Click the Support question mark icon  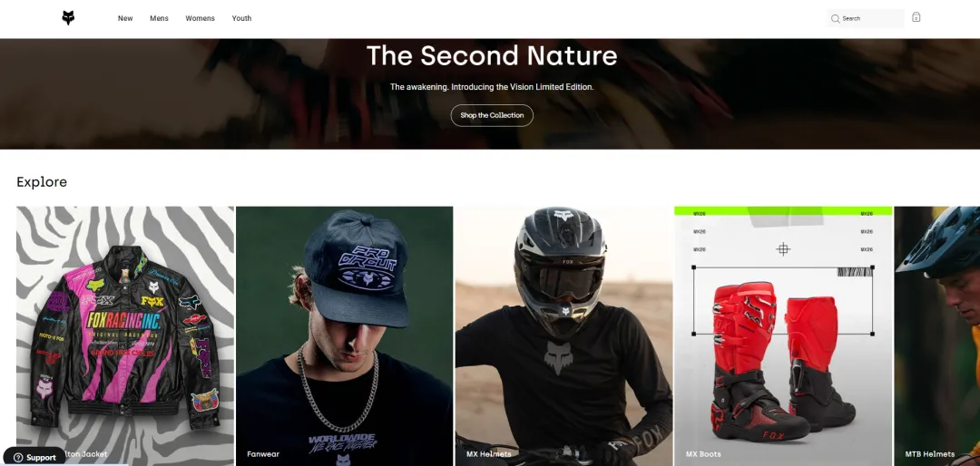point(18,457)
